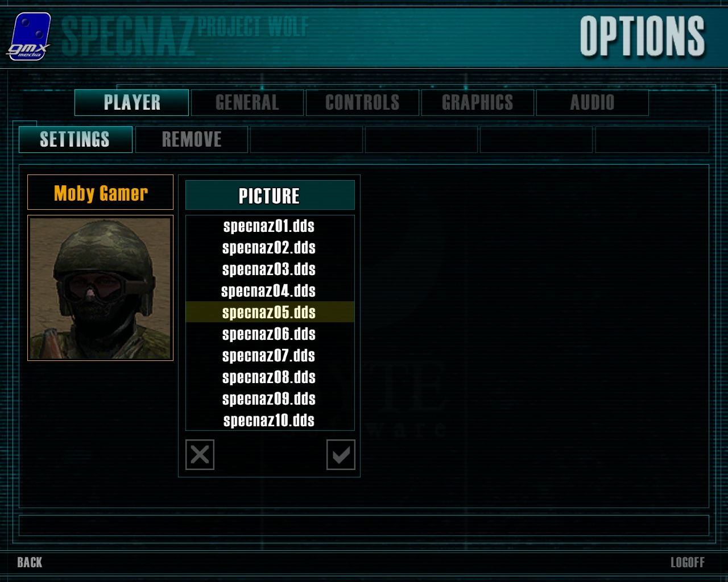Choose specnaz08.dds from the list
Viewport: 728px width, 582px height.
(x=270, y=377)
